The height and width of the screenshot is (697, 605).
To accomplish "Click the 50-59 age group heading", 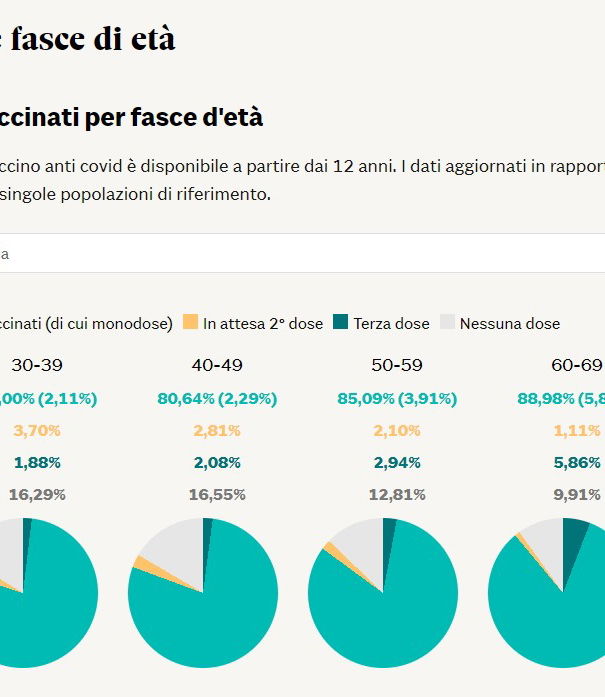I will click(397, 365).
